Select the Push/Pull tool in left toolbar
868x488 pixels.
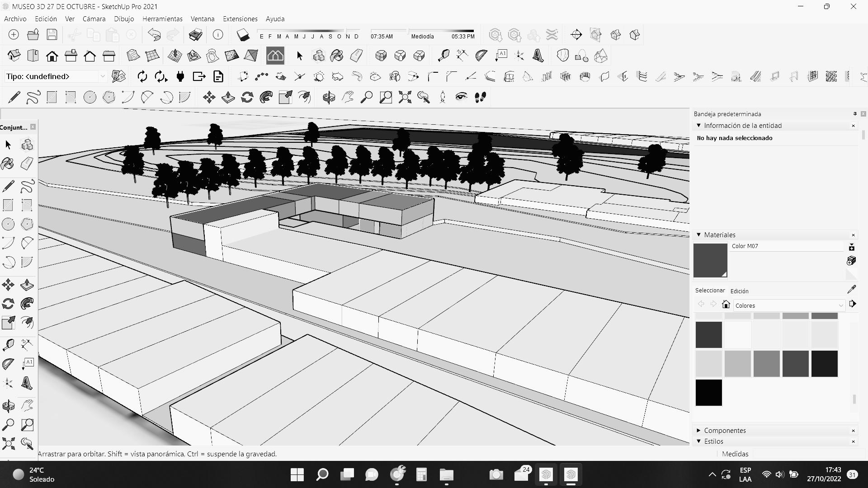click(27, 285)
